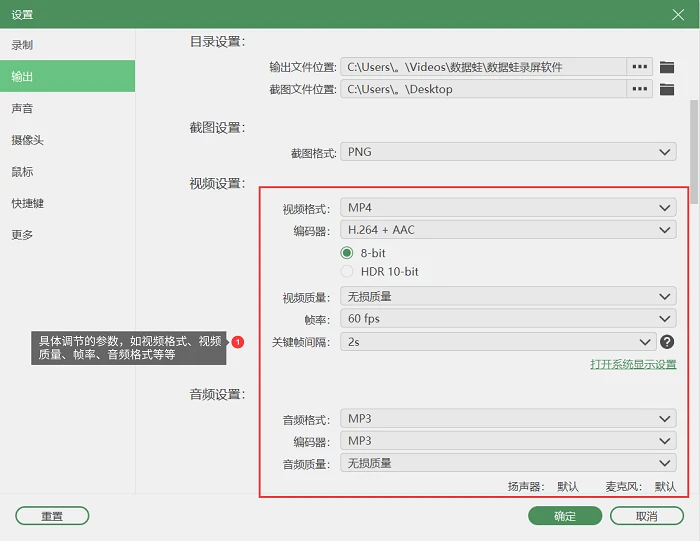Click the 麦克风 microphone default label
The width and height of the screenshot is (700, 541).
(x=641, y=487)
